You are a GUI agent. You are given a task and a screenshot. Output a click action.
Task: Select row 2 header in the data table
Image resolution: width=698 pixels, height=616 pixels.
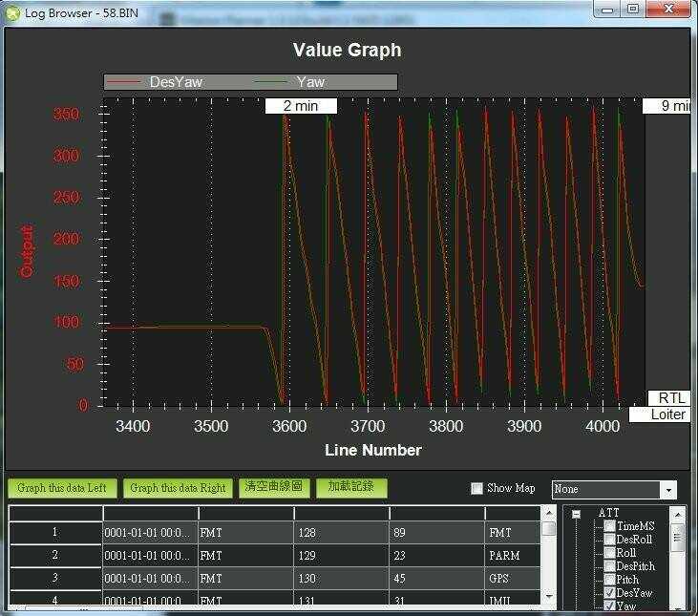click(54, 555)
